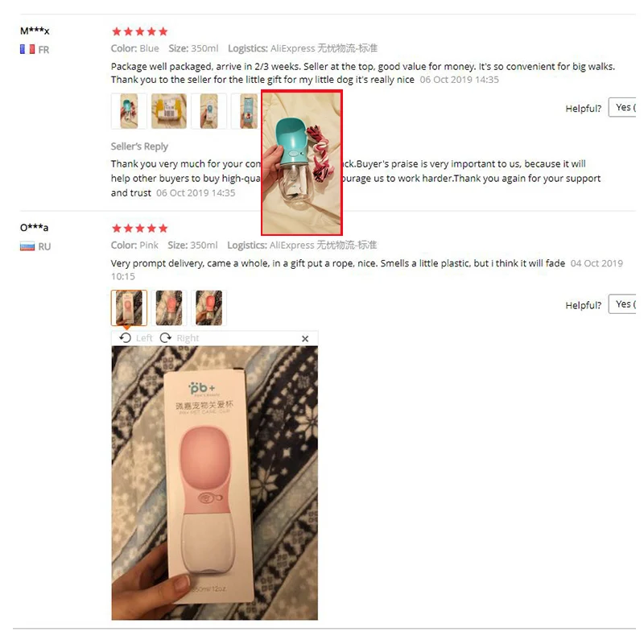Click the enlarged pink bottle box photo
Screen dimensions: 644x644
coord(214,482)
